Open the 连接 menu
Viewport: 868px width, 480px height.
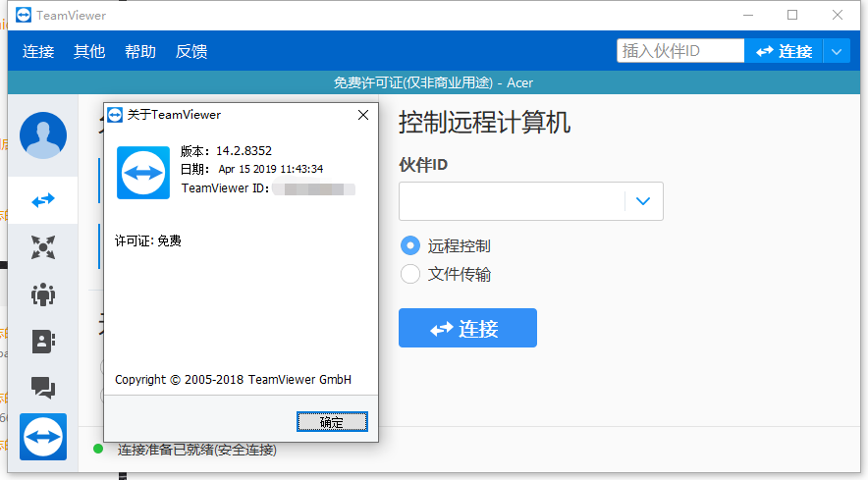pyautogui.click(x=38, y=51)
